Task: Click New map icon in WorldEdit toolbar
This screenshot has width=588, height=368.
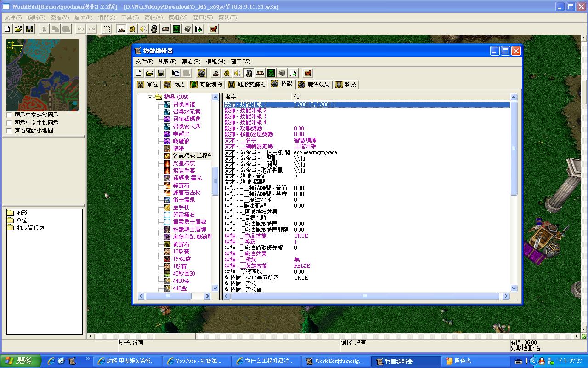Action: click(x=7, y=29)
